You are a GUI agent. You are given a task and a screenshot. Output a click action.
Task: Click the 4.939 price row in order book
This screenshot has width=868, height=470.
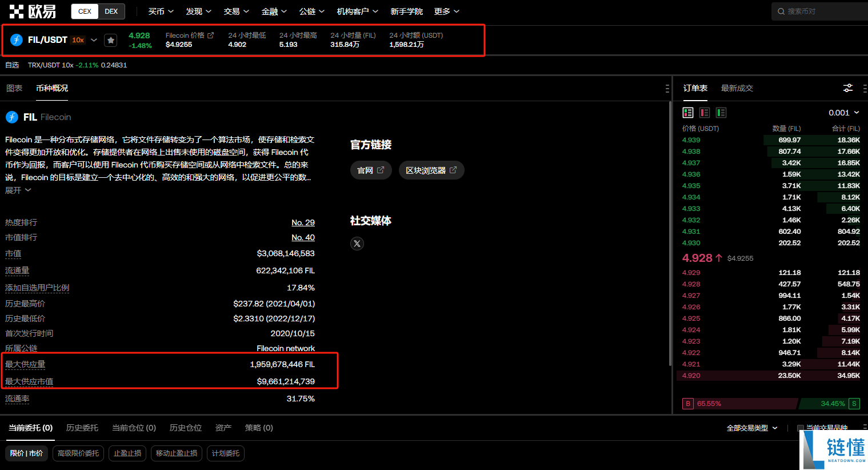pyautogui.click(x=771, y=140)
